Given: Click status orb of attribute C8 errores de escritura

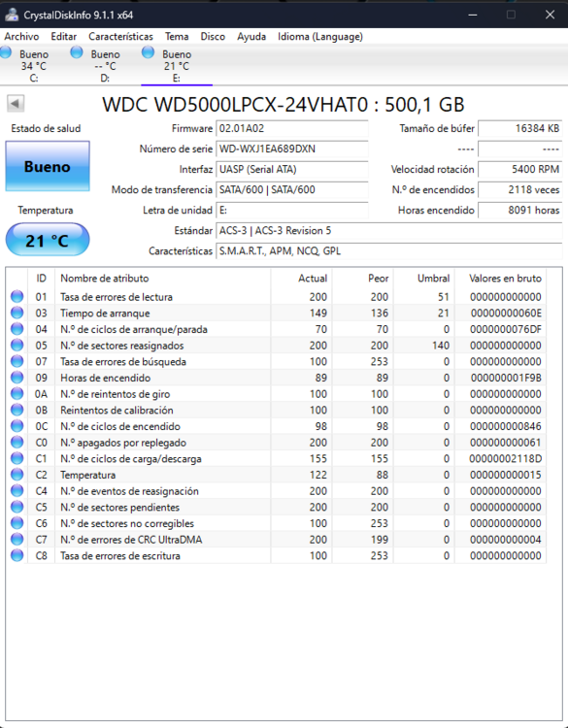Looking at the screenshot, I should point(17,555).
